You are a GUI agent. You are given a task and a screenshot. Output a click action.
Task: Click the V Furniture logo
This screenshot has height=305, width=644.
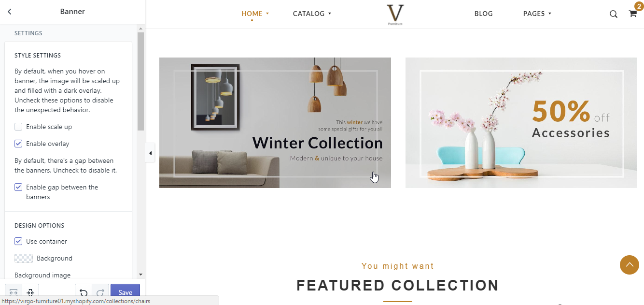395,15
